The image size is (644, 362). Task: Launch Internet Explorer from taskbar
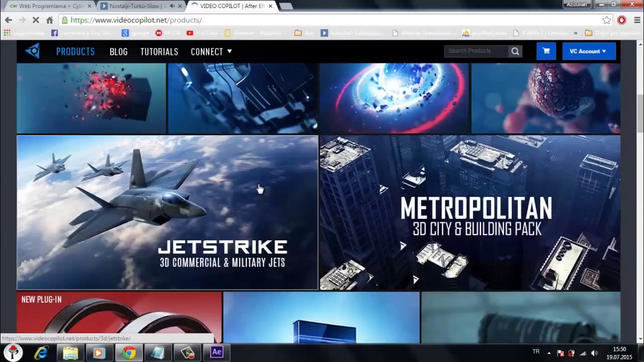(x=41, y=352)
